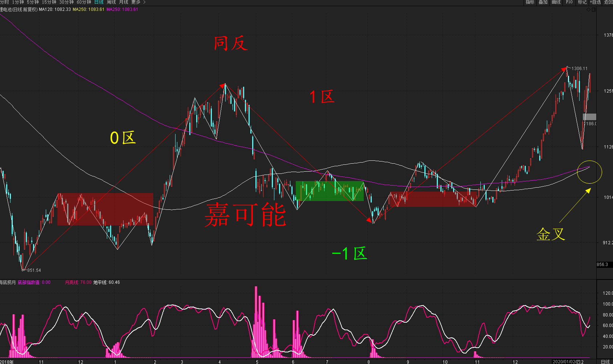Open the 指标 indicator menu

tap(530, 2)
